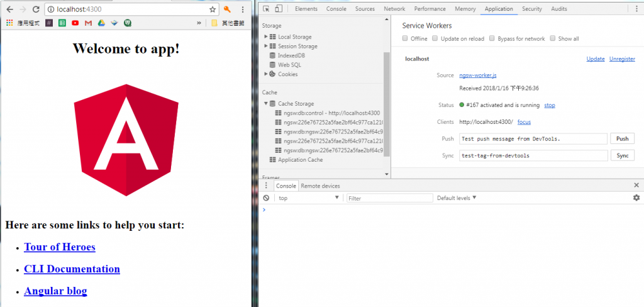Click the sidebar scrollbar down arrow
Image resolution: width=644 pixels, height=307 pixels.
tap(387, 174)
